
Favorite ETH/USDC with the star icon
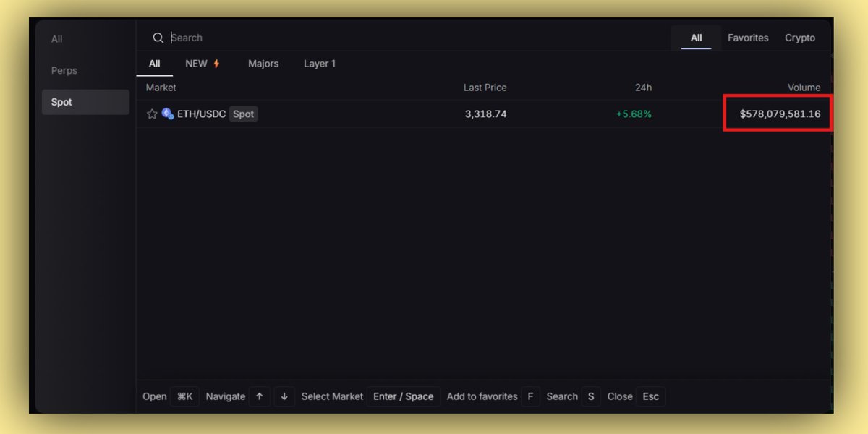(x=152, y=114)
